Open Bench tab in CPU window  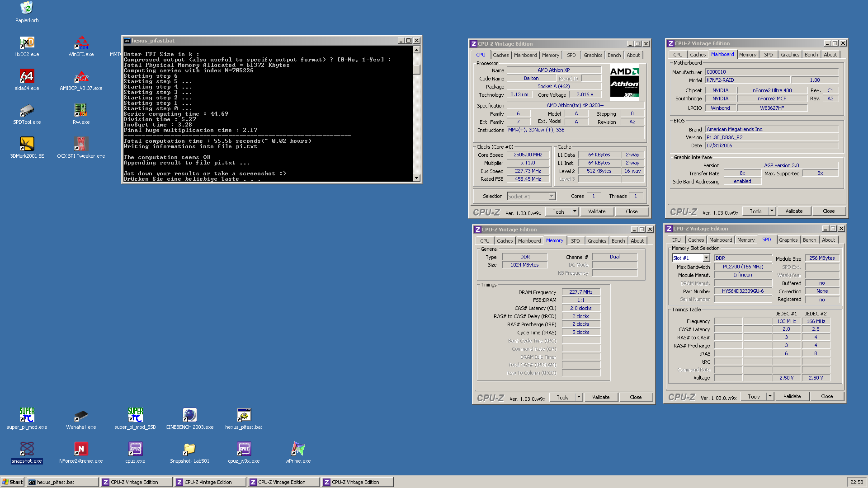tap(614, 55)
